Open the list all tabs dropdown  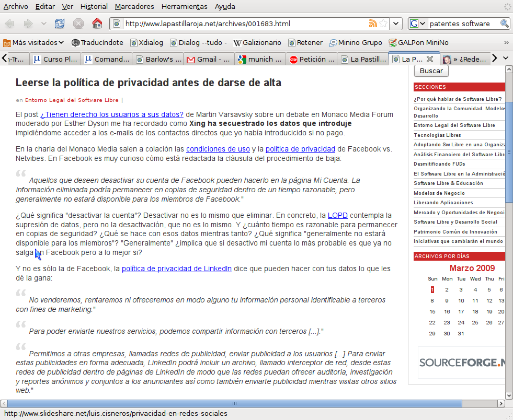coord(506,59)
